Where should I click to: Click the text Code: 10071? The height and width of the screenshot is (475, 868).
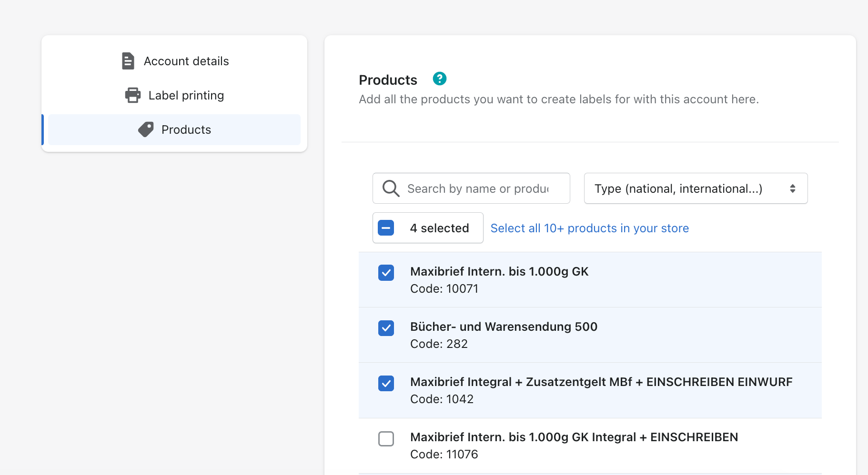tap(444, 289)
